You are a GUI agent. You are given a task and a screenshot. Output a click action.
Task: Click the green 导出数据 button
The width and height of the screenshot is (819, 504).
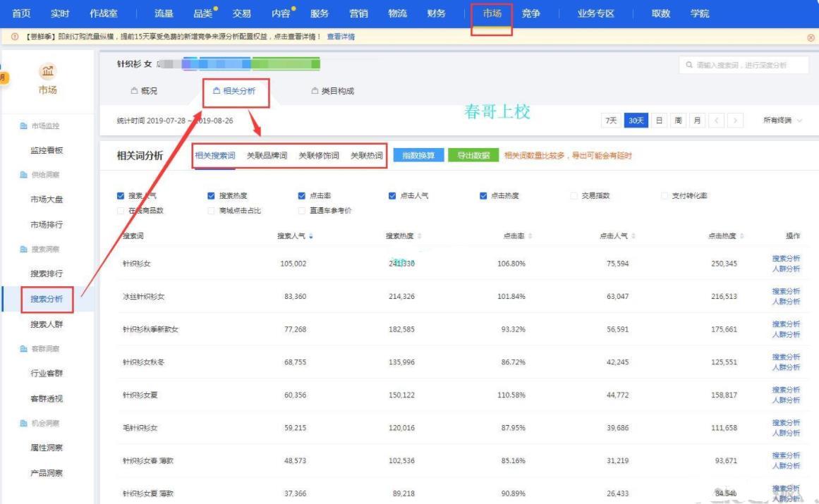pyautogui.click(x=473, y=156)
